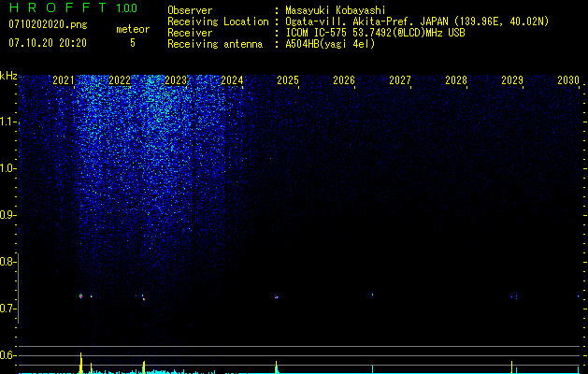
Task: Click the HROFFT 1.0.0 title text
Action: (73, 7)
